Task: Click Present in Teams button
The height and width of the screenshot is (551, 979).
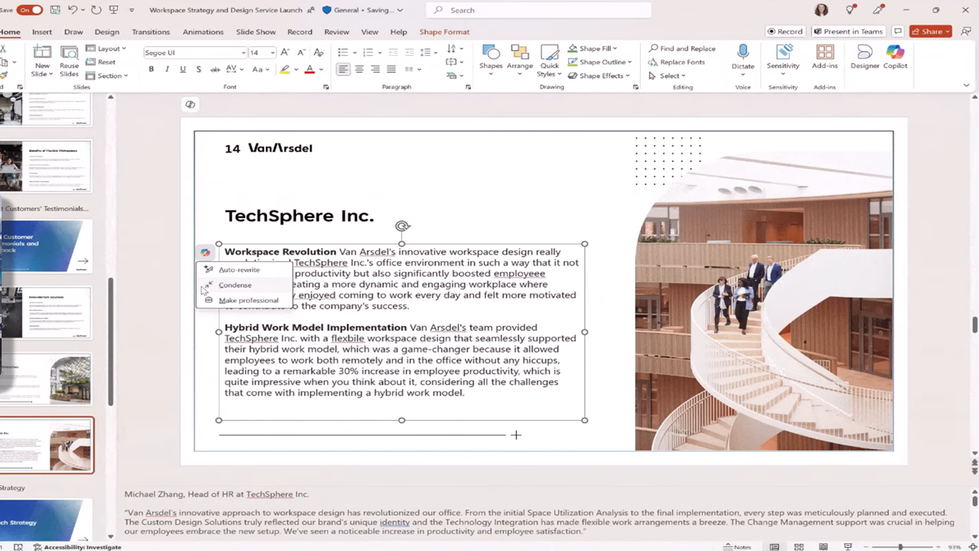Action: 849,31
